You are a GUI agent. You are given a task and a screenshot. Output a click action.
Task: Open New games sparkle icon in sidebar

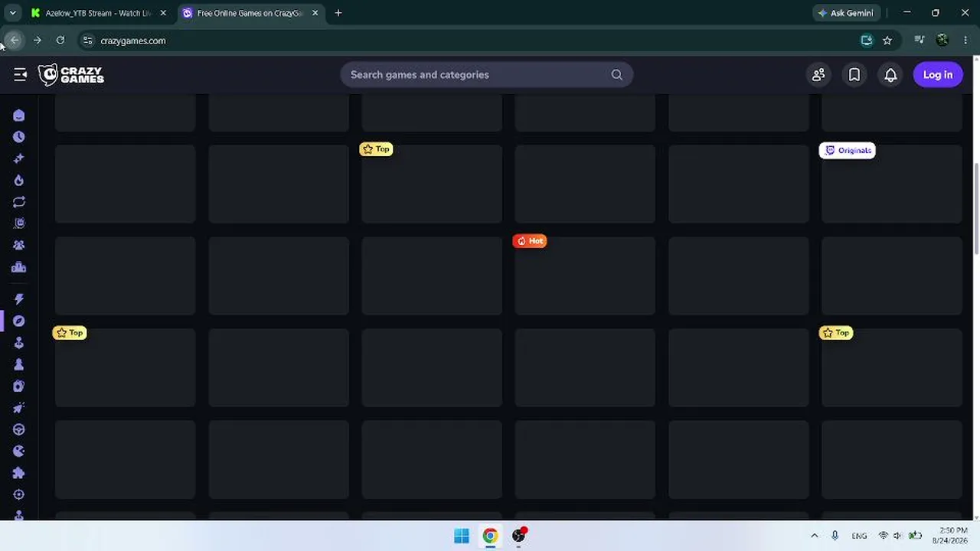coord(19,158)
